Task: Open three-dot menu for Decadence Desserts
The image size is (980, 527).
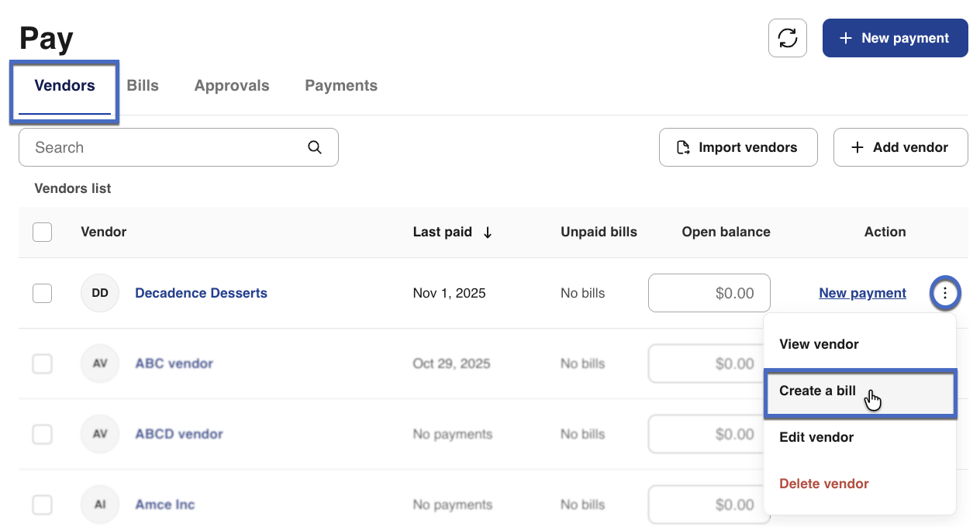Action: tap(944, 293)
